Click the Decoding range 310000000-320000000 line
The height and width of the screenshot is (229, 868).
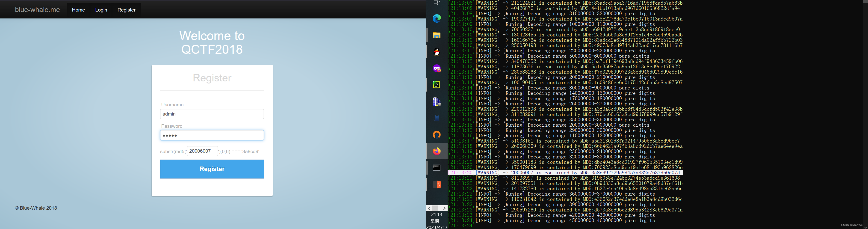tap(551, 13)
